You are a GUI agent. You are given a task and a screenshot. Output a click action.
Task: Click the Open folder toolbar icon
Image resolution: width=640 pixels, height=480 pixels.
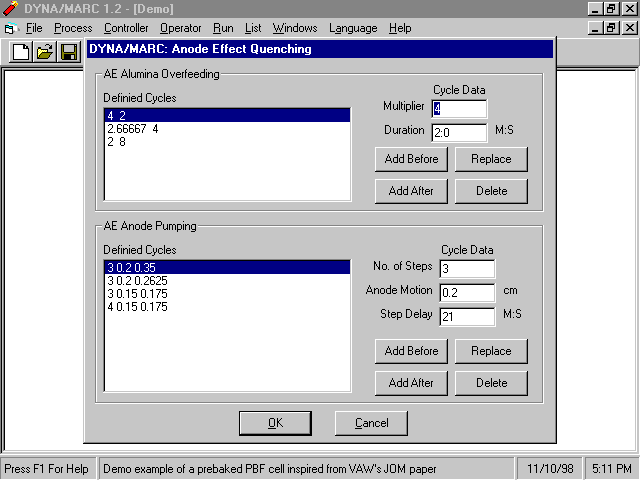tap(45, 52)
